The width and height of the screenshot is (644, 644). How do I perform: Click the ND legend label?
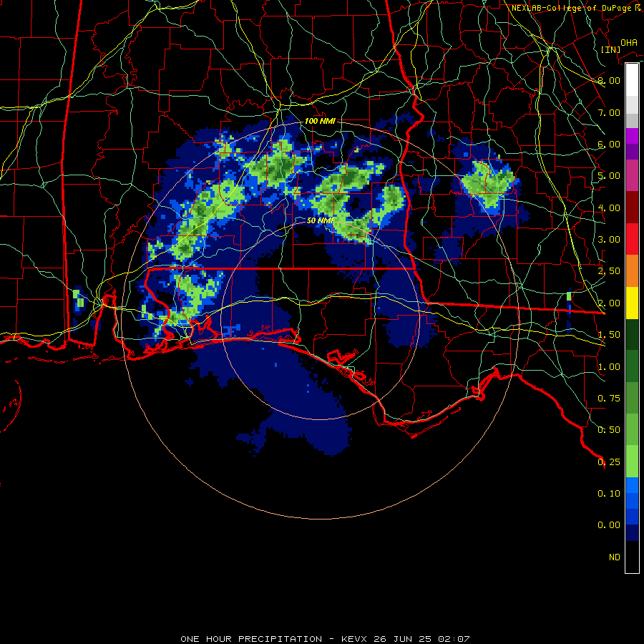pyautogui.click(x=615, y=557)
